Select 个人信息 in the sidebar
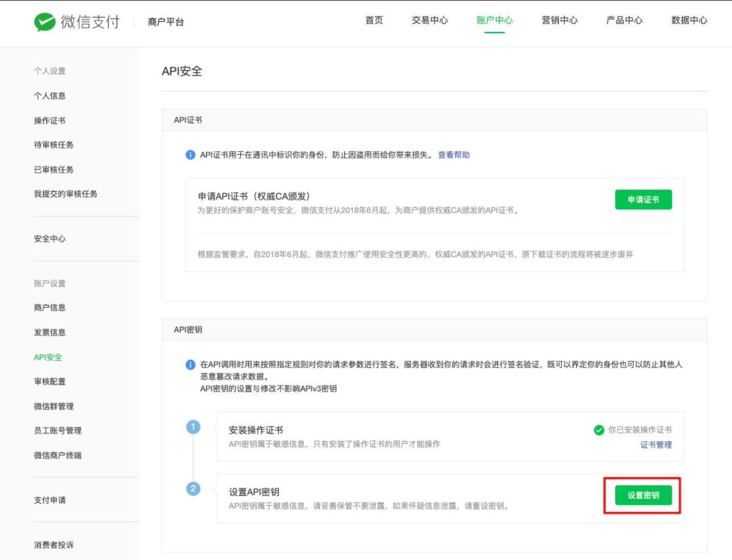The height and width of the screenshot is (560, 732). click(x=50, y=96)
